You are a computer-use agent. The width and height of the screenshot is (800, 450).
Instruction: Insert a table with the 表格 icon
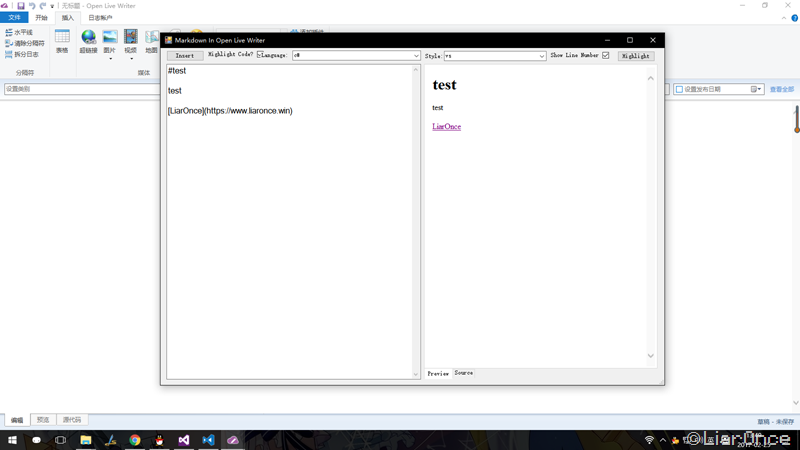click(x=62, y=41)
